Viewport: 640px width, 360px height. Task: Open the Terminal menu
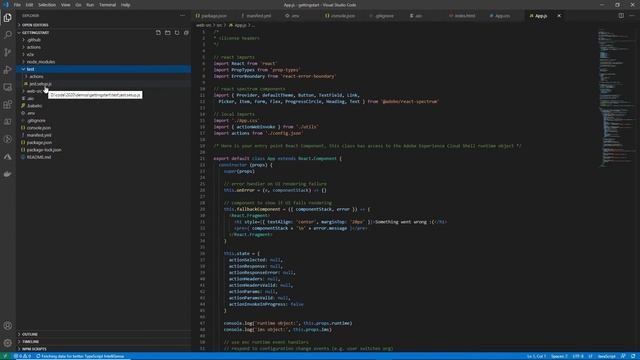(x=107, y=5)
